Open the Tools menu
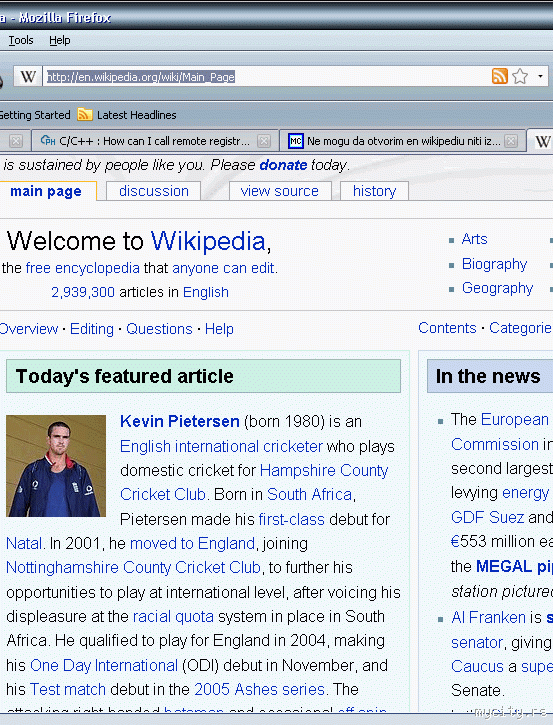553x725 pixels. coord(21,40)
